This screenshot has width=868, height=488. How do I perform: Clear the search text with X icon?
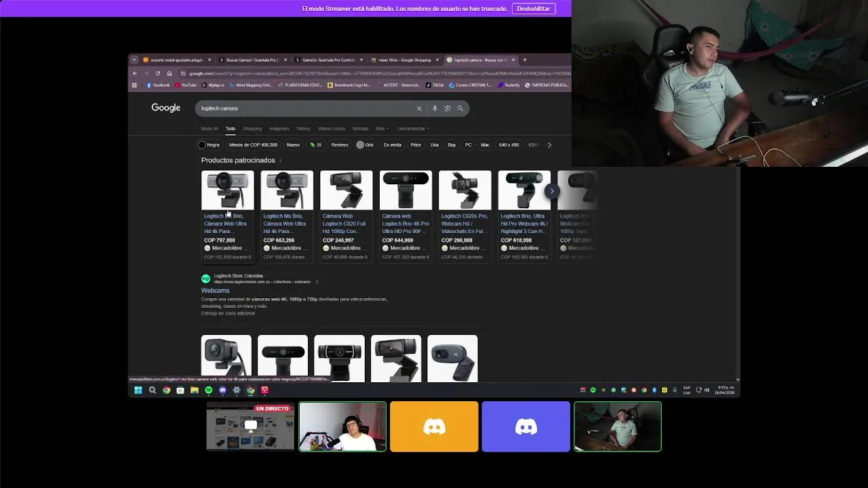[x=419, y=108]
